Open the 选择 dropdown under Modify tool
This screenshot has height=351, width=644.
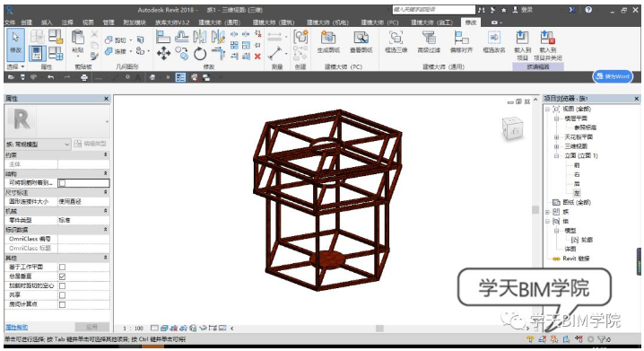click(15, 66)
